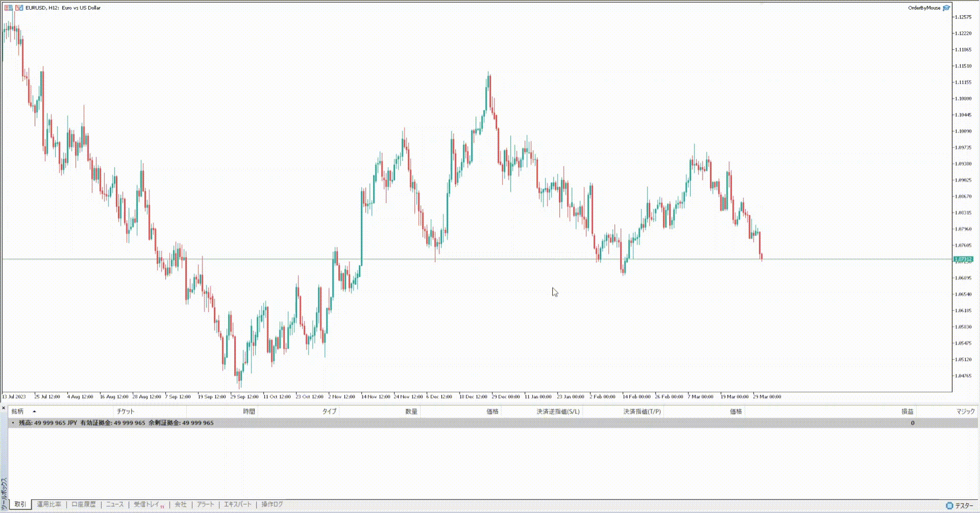
Task: Switch to the アラート tab
Action: [205, 504]
